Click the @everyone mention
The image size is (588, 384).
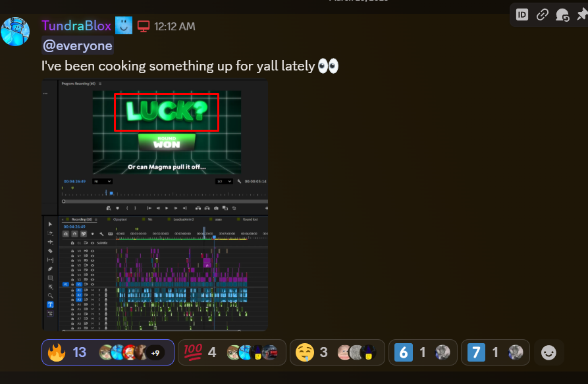pos(78,45)
